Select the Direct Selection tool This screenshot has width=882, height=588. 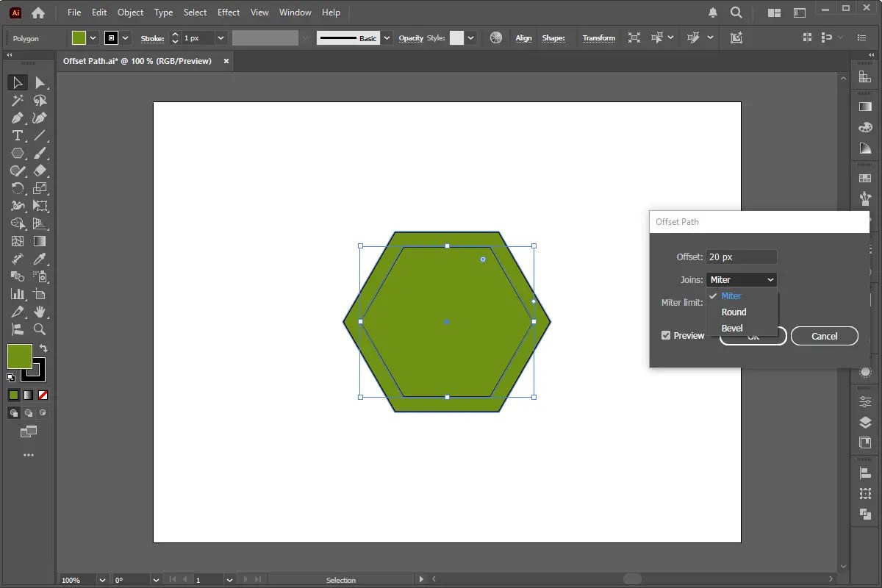click(40, 83)
